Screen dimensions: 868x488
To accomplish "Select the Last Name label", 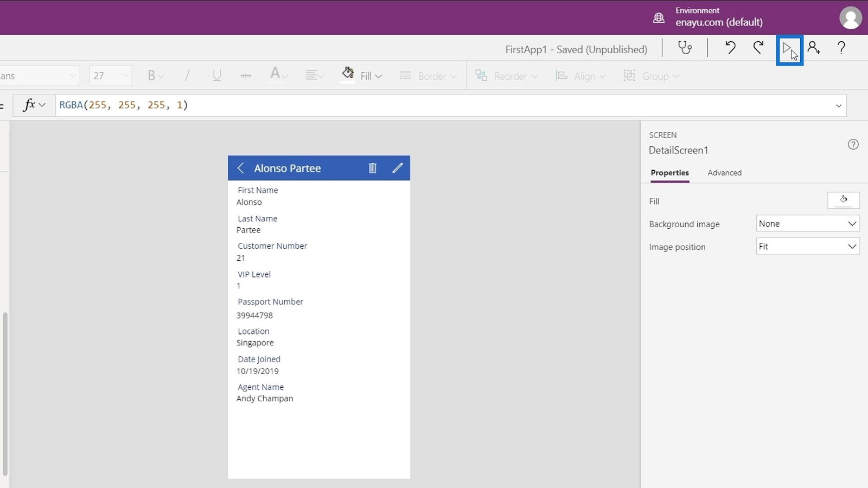I will point(257,219).
